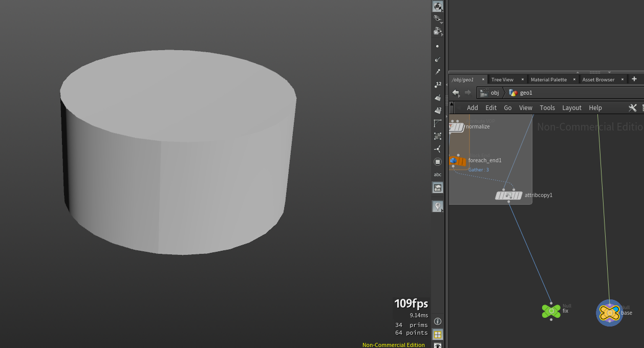The height and width of the screenshot is (348, 644).
Task: Click the obj path segment
Action: point(495,93)
